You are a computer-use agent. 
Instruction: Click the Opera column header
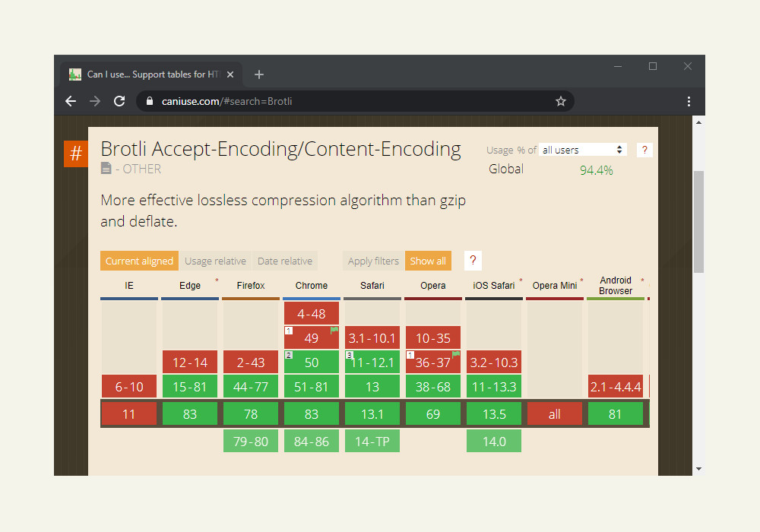433,286
